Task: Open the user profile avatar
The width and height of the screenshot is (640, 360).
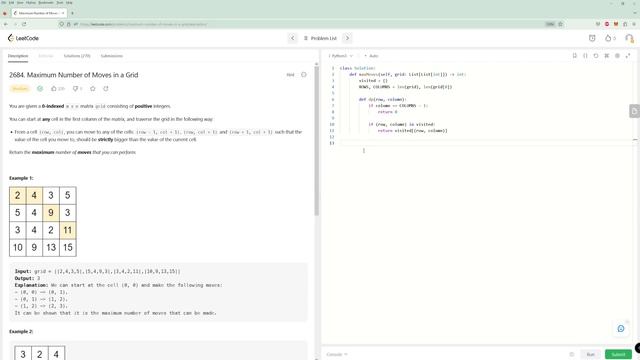Action: pos(629,38)
